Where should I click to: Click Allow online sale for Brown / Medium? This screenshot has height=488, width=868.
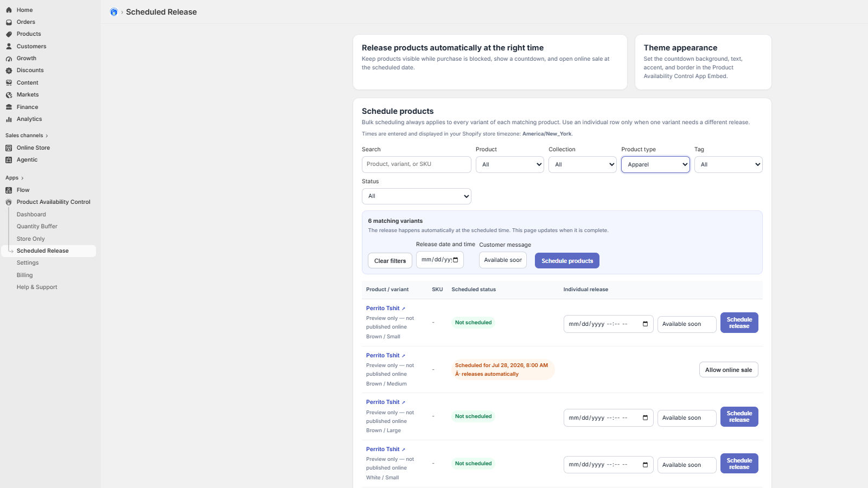(729, 370)
